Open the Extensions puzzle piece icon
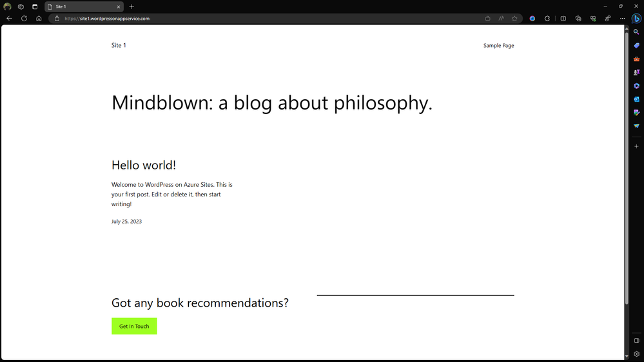Screen dimensions: 644x362 point(547,19)
